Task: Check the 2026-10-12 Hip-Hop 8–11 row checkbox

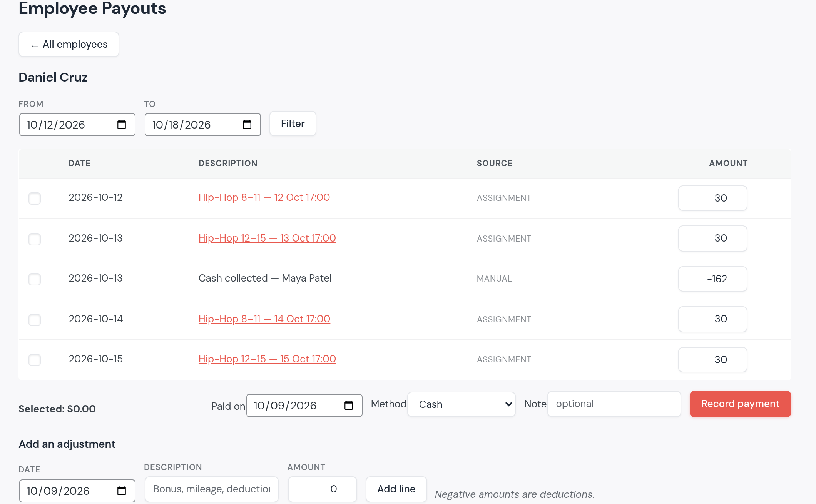Action: (35, 199)
